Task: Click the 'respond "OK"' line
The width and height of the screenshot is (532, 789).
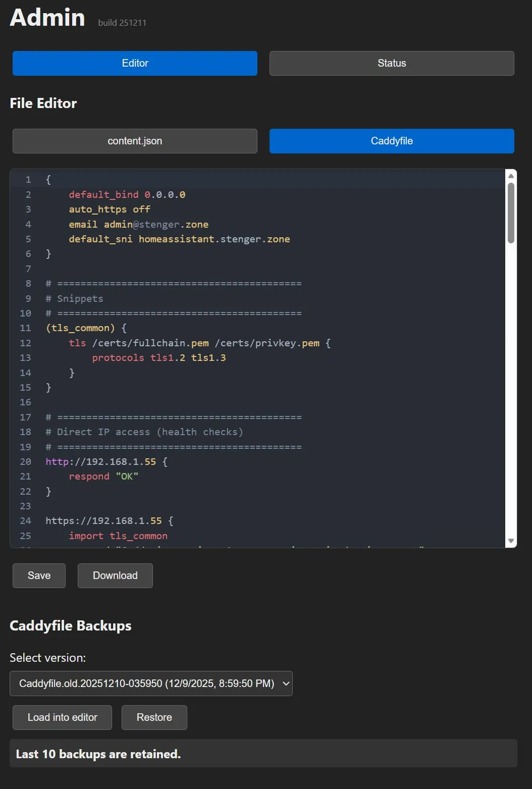Action: pyautogui.click(x=103, y=477)
